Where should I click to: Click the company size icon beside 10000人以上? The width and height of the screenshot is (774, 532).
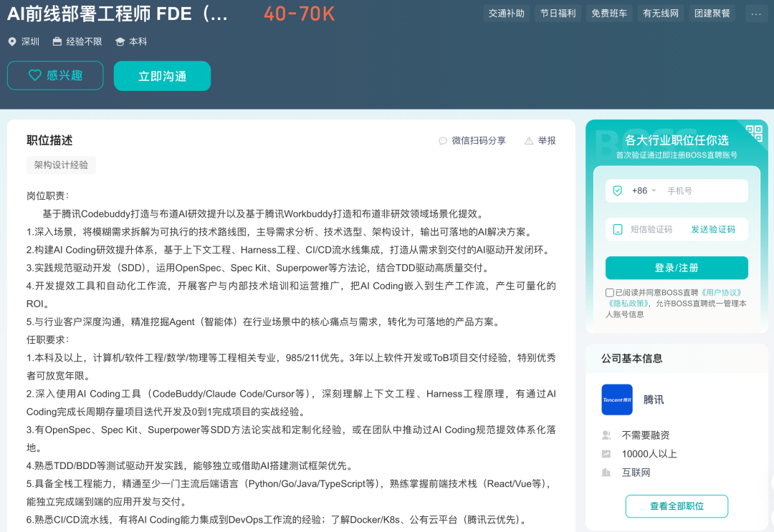point(606,454)
